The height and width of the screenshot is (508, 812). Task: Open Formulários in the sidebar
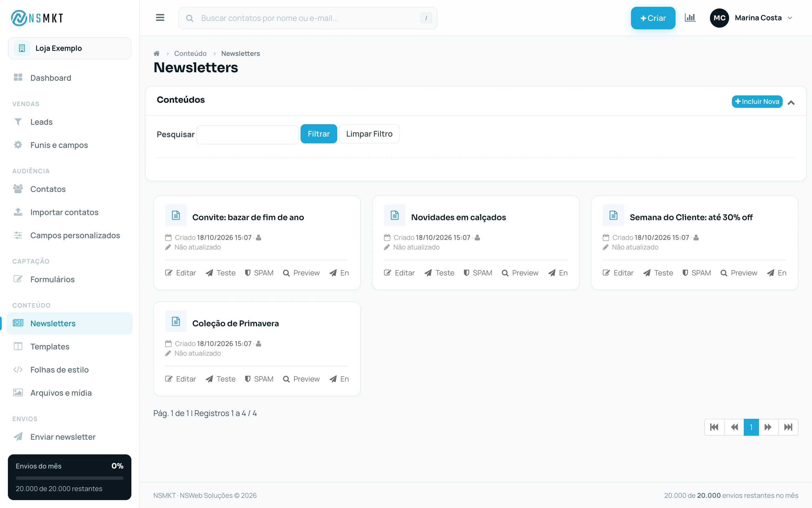(x=69, y=279)
